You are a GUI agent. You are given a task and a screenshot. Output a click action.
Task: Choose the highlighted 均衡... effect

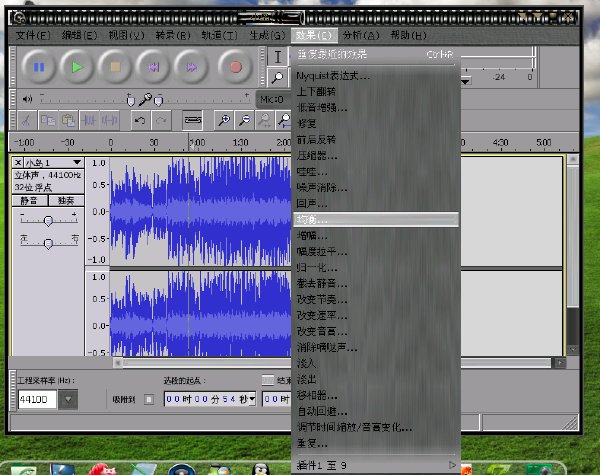[x=376, y=220]
